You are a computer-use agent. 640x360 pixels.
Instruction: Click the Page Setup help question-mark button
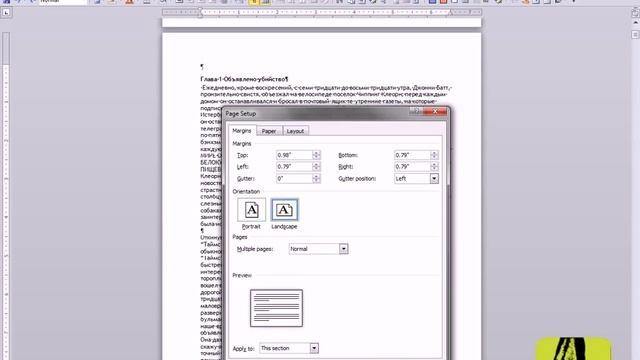pos(416,111)
